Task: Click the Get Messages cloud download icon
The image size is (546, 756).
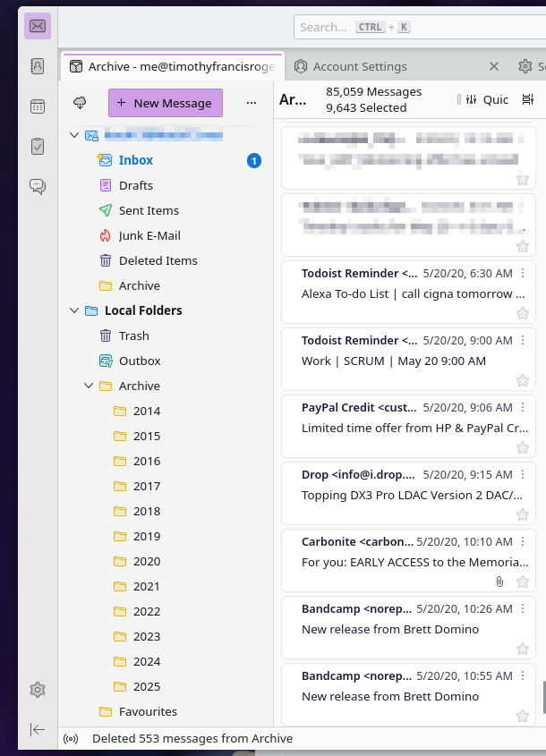Action: point(80,103)
